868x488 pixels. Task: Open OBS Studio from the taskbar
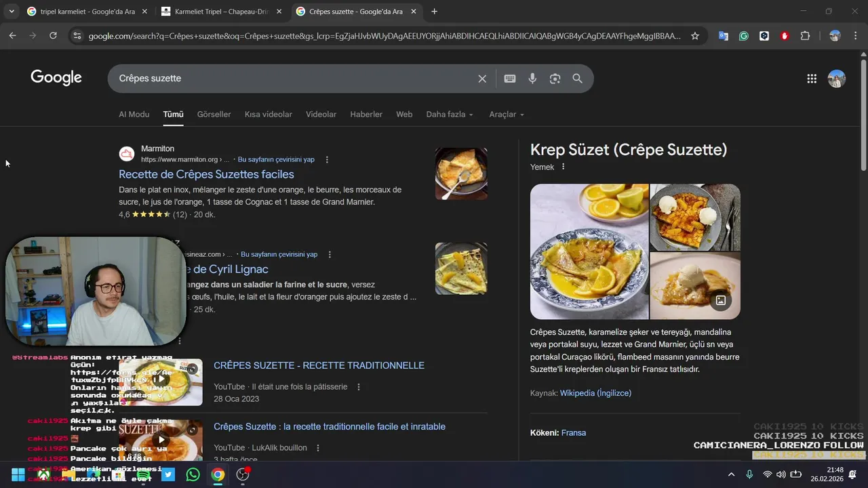[242, 474]
